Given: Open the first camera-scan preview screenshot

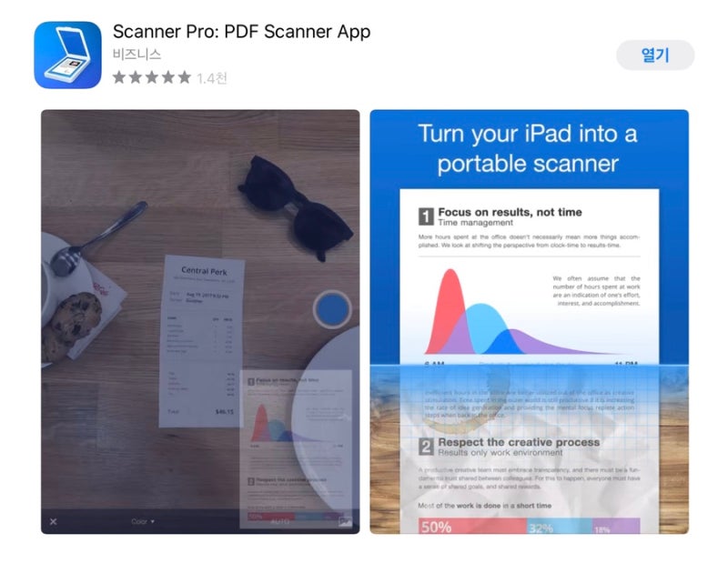Looking at the screenshot, I should 200,322.
